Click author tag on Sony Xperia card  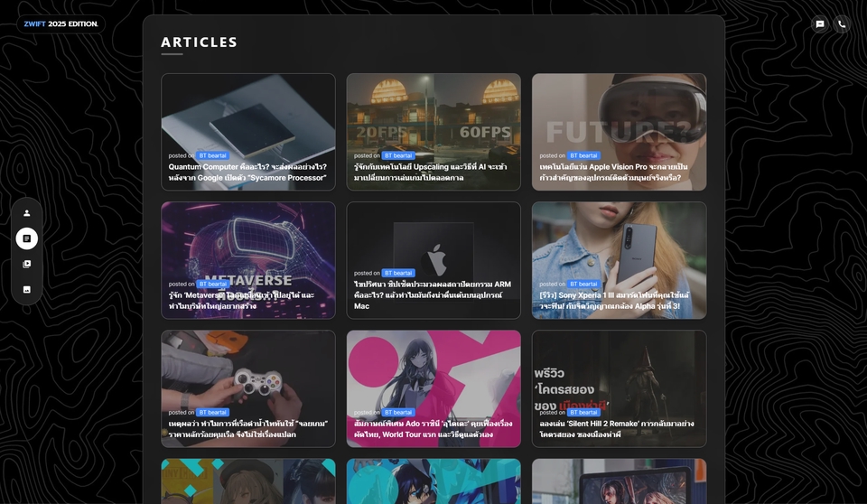coord(583,284)
